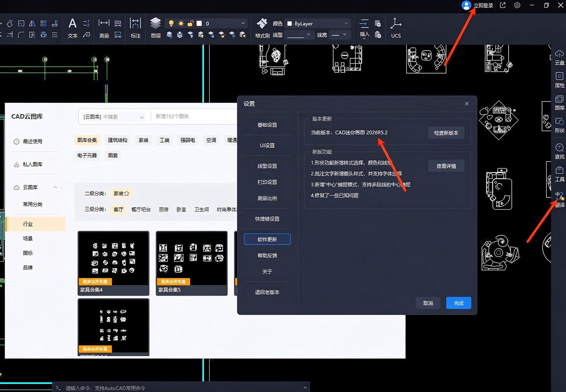Image resolution: width=566 pixels, height=392 pixels.
Task: Open 基础设置 settings tab
Action: [267, 125]
